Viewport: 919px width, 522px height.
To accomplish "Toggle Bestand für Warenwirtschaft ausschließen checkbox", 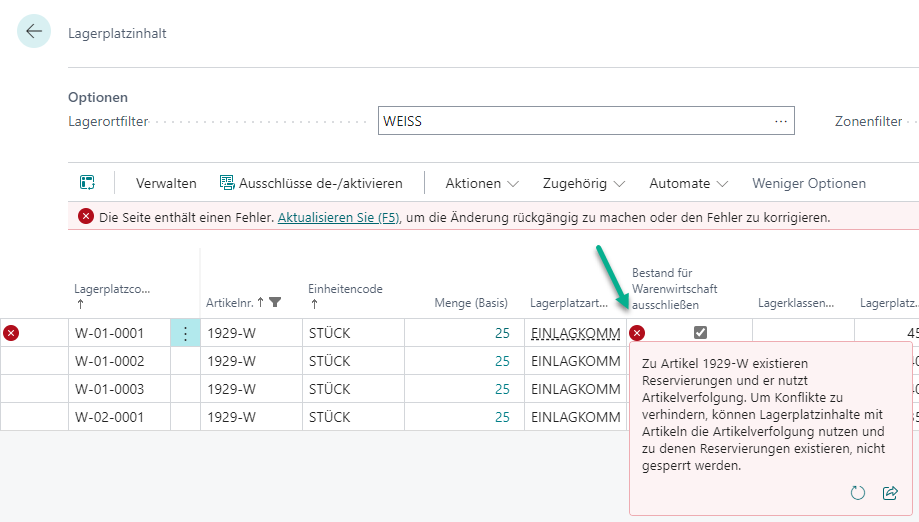I will [x=700, y=333].
